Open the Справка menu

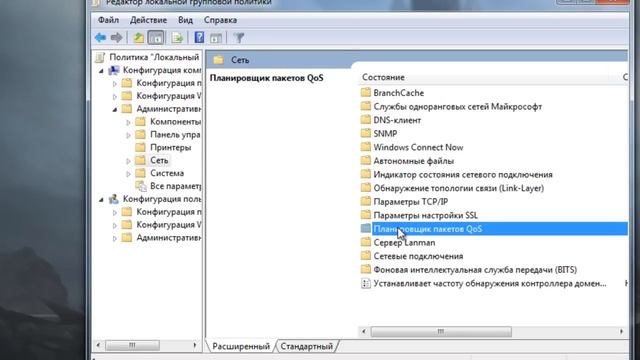pos(220,20)
